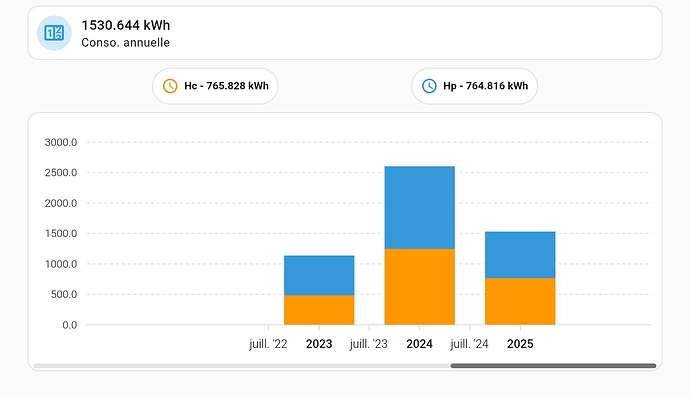This screenshot has height=397, width=690.
Task: Click the 0.0 y-axis label
Action: click(x=70, y=325)
